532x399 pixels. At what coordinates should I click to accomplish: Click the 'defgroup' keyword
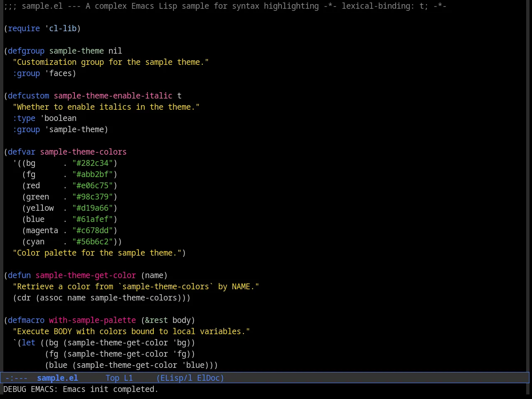coord(26,51)
